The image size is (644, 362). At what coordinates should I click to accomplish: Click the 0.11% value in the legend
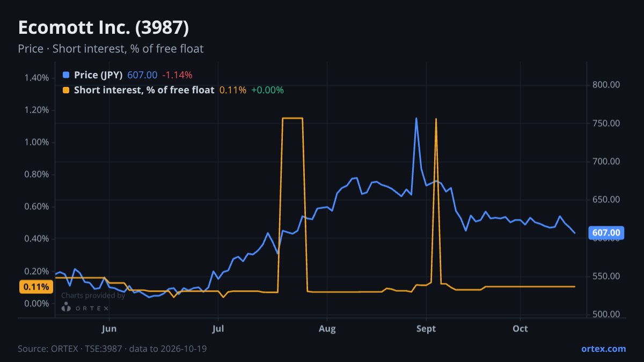pos(233,90)
